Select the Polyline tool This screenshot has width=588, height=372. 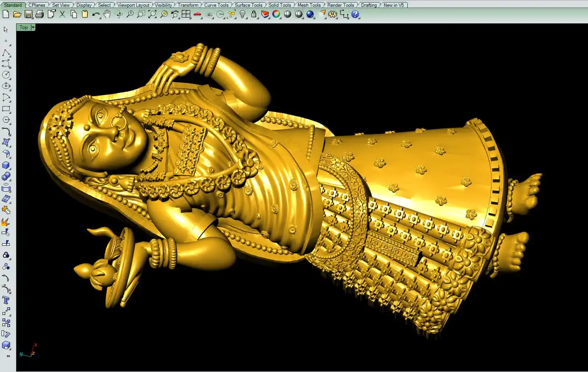pos(6,53)
